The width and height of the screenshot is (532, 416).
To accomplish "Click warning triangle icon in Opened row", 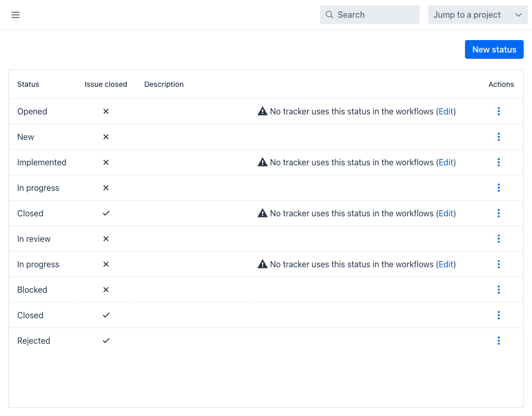I will coord(262,111).
